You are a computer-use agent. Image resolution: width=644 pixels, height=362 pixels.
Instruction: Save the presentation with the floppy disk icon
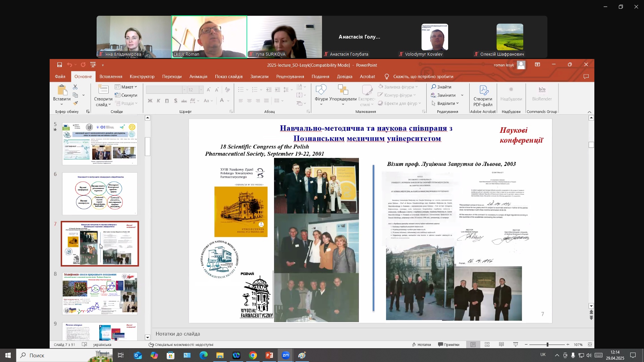click(59, 65)
